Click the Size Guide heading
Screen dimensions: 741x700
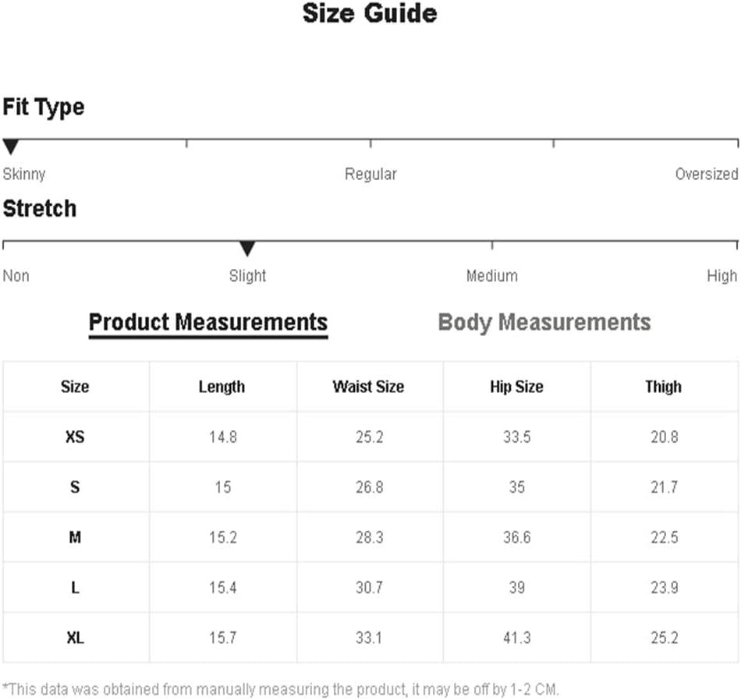[370, 13]
